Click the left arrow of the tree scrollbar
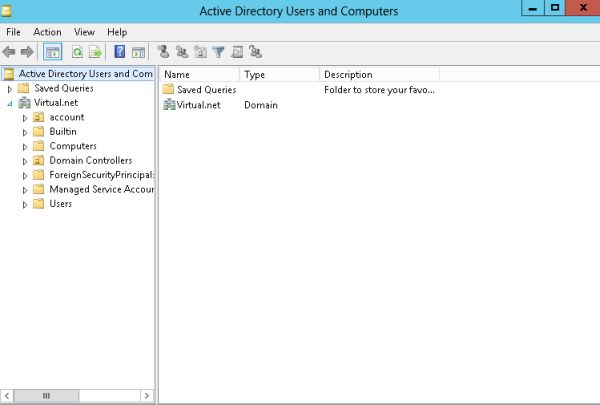 pyautogui.click(x=7, y=396)
